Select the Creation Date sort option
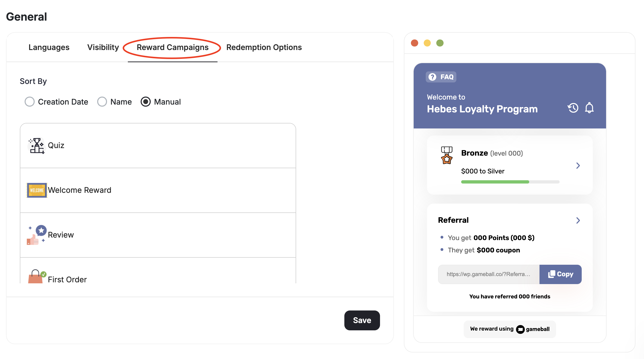The width and height of the screenshot is (644, 359). tap(30, 102)
